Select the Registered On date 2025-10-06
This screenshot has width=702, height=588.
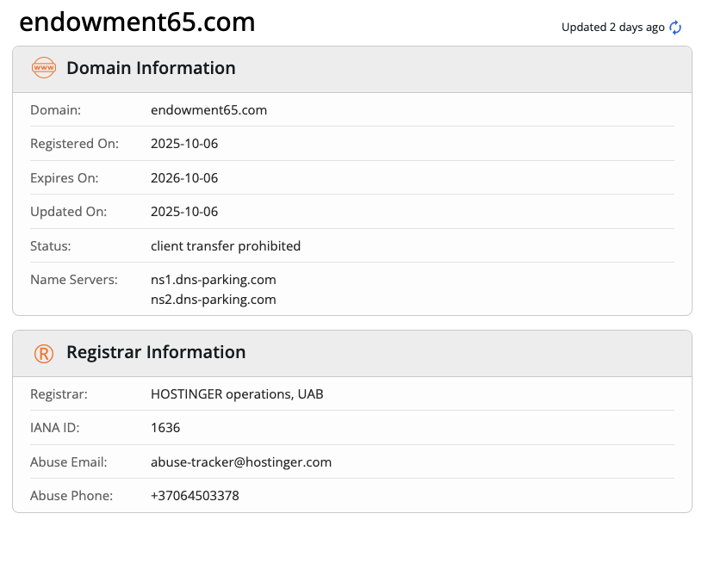(x=183, y=143)
